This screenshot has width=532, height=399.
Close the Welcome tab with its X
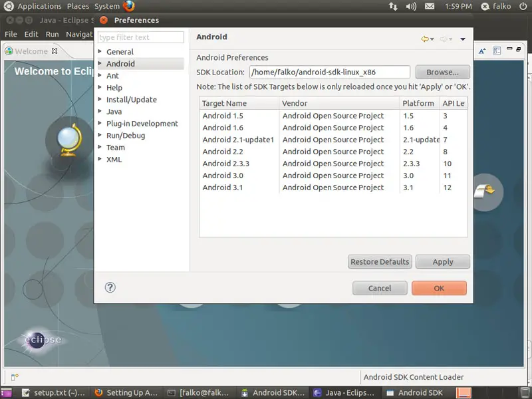pos(55,51)
